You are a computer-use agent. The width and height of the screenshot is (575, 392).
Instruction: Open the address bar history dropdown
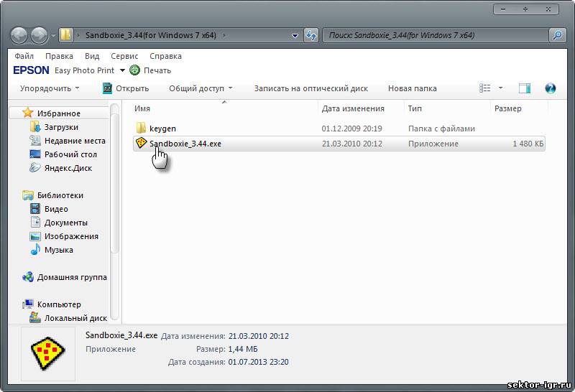tap(295, 35)
